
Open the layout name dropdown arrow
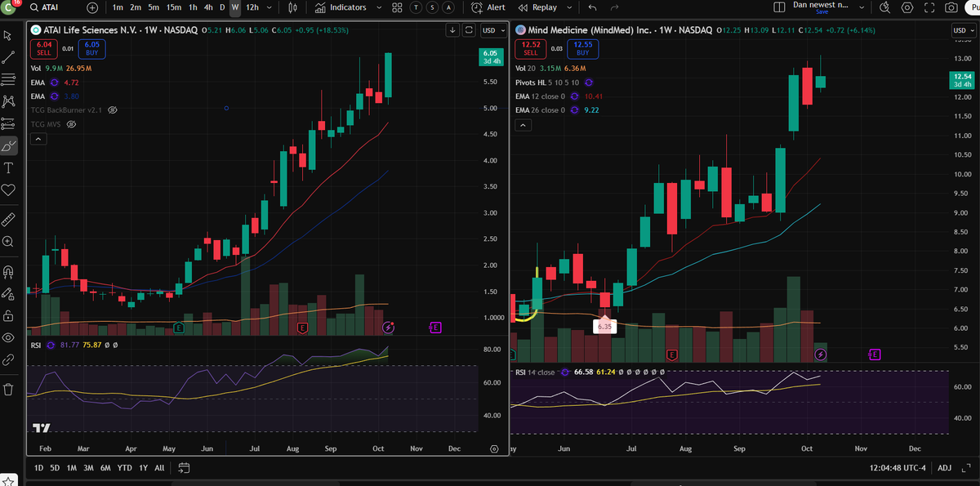coord(861,7)
